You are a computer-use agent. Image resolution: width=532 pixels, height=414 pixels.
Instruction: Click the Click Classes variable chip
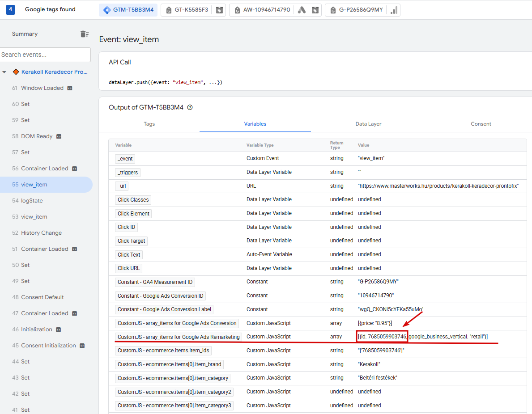[x=133, y=200]
